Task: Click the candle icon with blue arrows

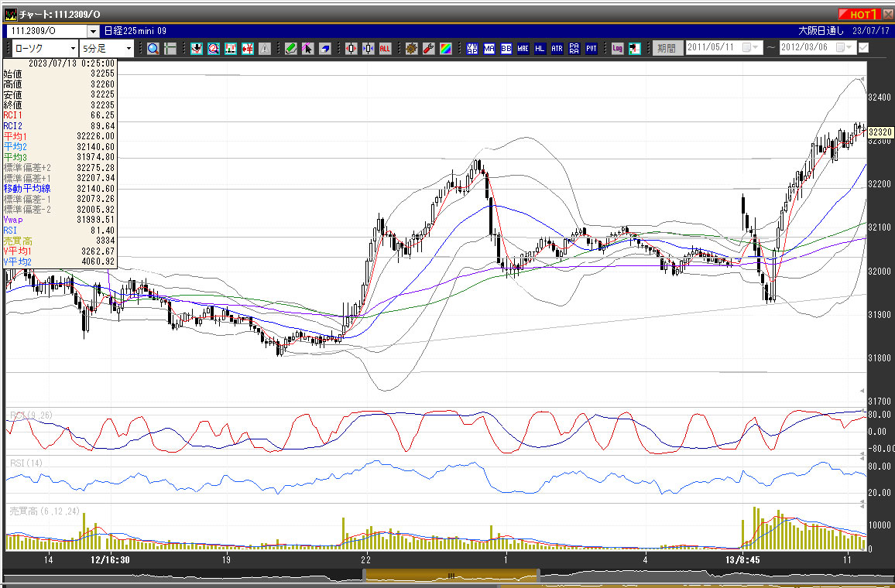Action: pos(369,49)
